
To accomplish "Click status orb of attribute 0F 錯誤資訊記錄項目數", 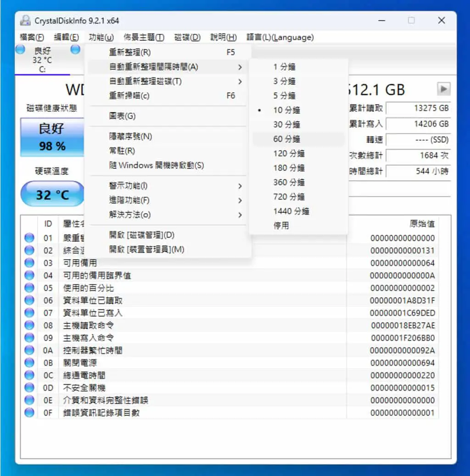I will coord(29,413).
